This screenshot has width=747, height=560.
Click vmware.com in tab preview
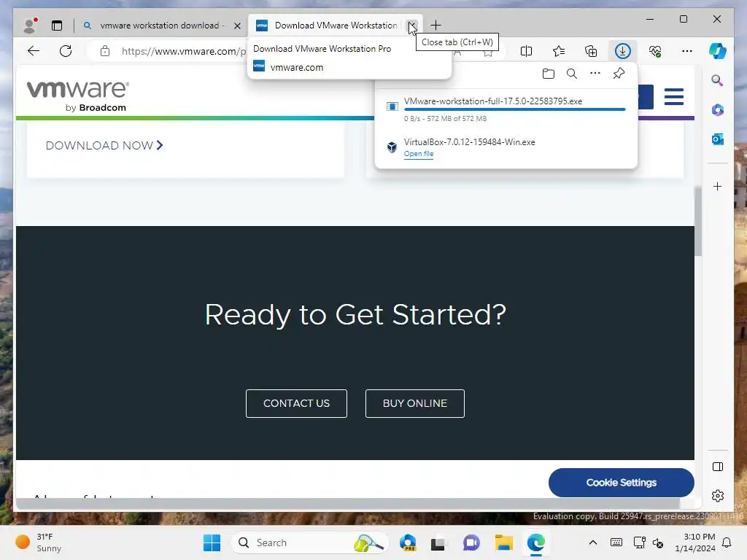point(297,68)
